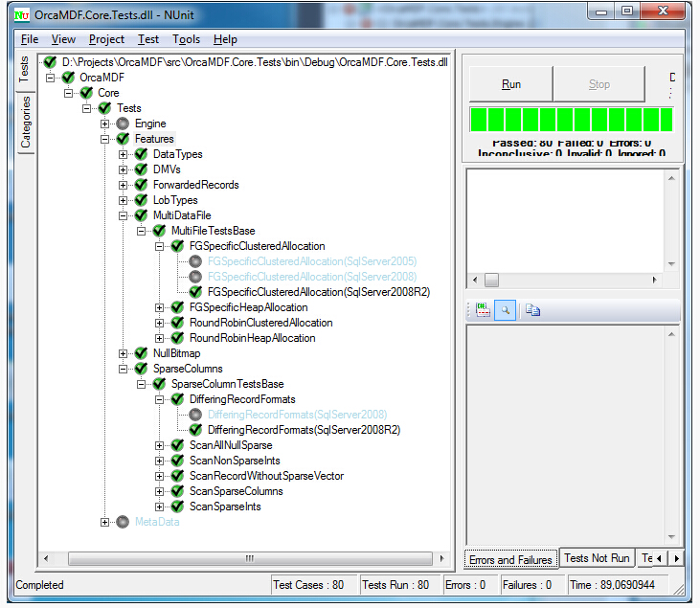This screenshot has width=700, height=608.
Task: Click right arrow of tree horizontal scrollbar
Action: tap(442, 558)
